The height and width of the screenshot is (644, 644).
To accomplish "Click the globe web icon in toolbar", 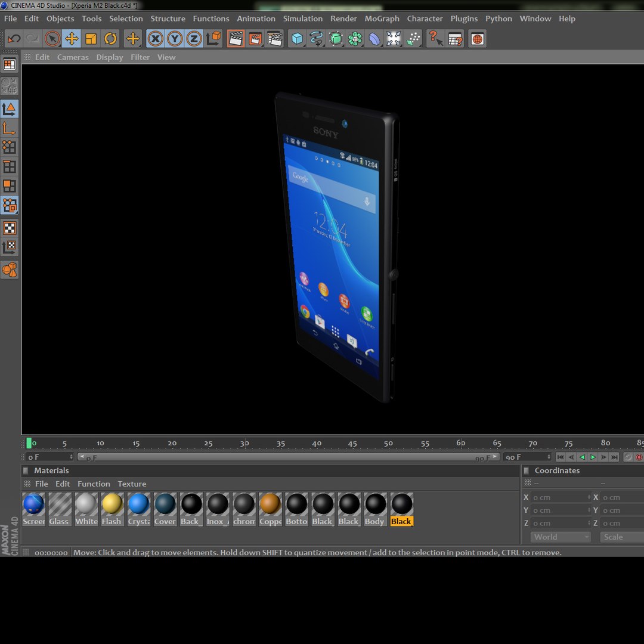I will point(477,39).
